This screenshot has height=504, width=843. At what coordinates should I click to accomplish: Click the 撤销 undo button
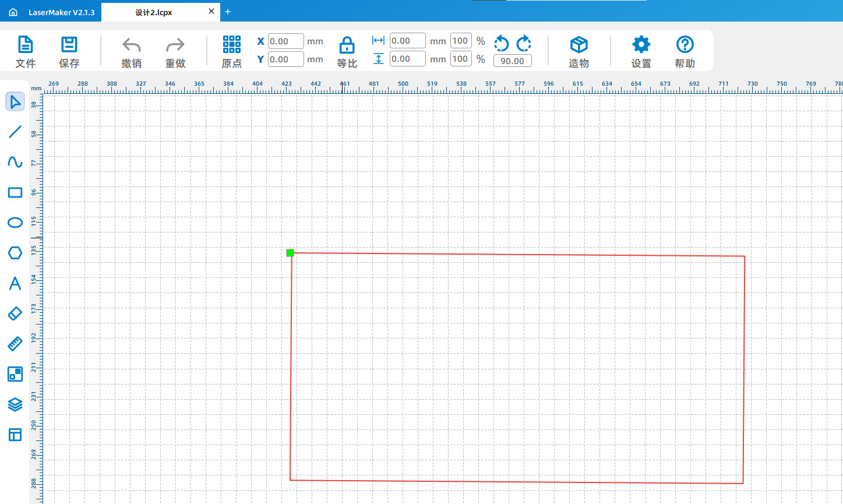(x=132, y=51)
